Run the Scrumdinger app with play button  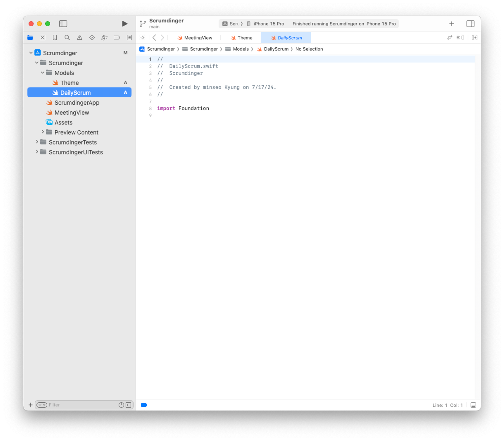124,24
